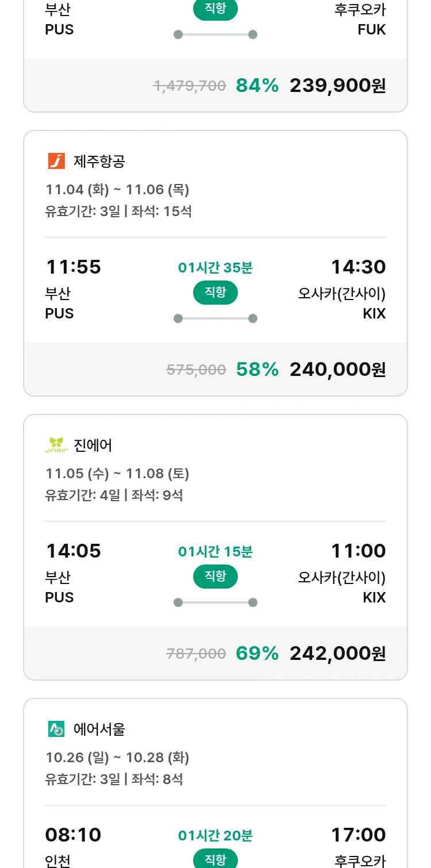Click the 58% discount on Jeju Air
This screenshot has width=431, height=868.
(x=257, y=370)
